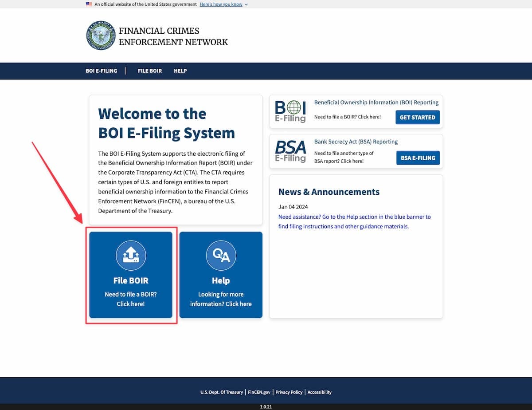This screenshot has width=532, height=410.
Task: Select FILE BOIR from the navigation bar
Action: (149, 71)
